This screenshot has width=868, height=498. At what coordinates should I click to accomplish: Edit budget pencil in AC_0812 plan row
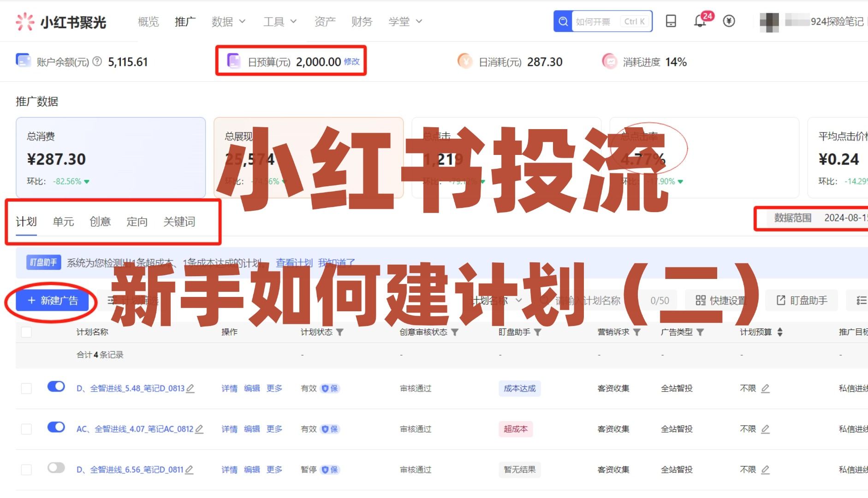point(766,429)
